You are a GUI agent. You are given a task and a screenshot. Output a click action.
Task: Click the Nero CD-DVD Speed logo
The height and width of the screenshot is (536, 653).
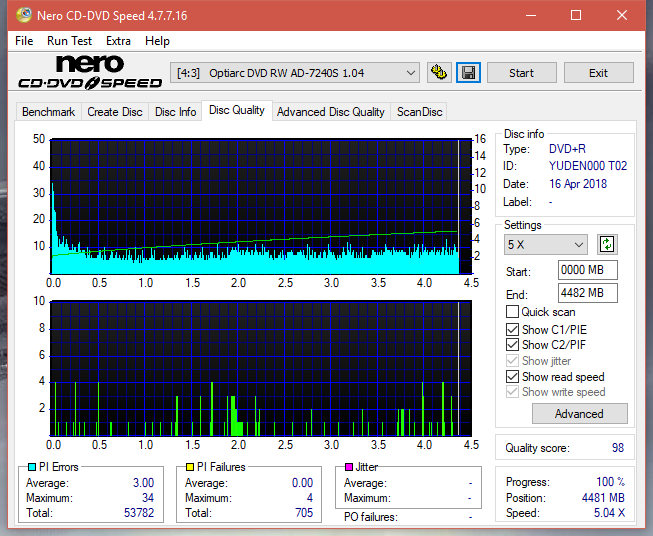(x=90, y=72)
